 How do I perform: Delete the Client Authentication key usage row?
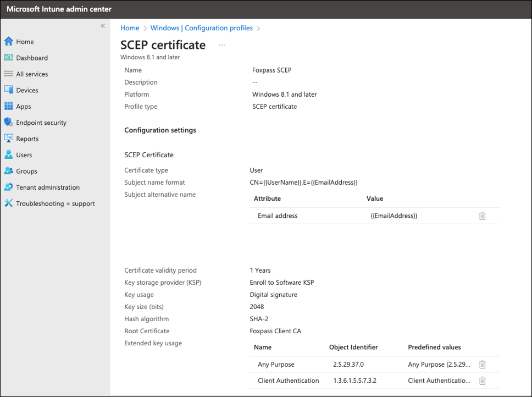[x=482, y=381]
